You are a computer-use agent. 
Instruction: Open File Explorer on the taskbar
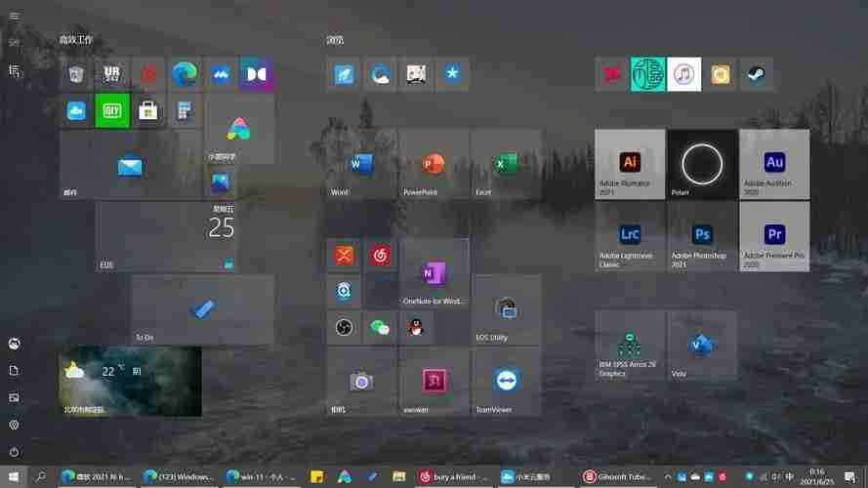(x=399, y=476)
